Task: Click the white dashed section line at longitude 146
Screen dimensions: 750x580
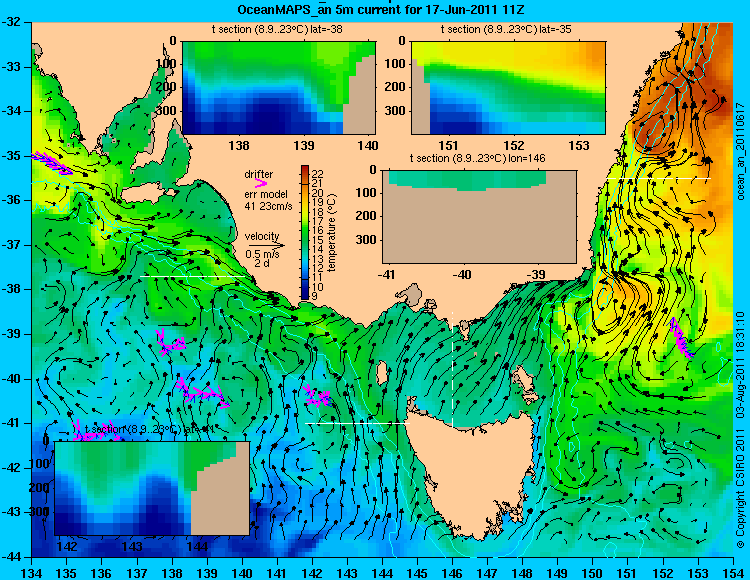Action: [452, 369]
